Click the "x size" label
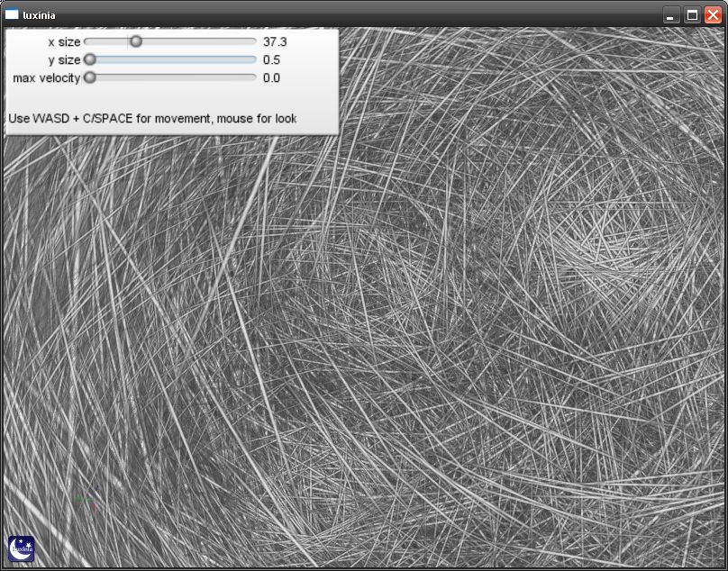This screenshot has width=728, height=571. click(63, 41)
